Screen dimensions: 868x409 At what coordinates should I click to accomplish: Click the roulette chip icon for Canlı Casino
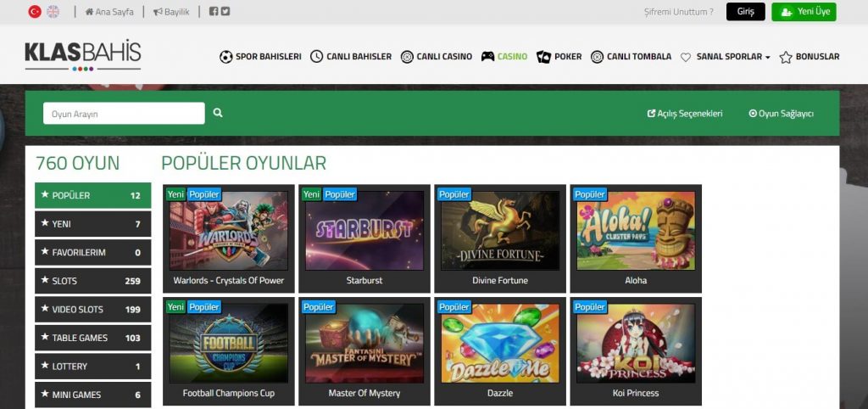tap(407, 57)
